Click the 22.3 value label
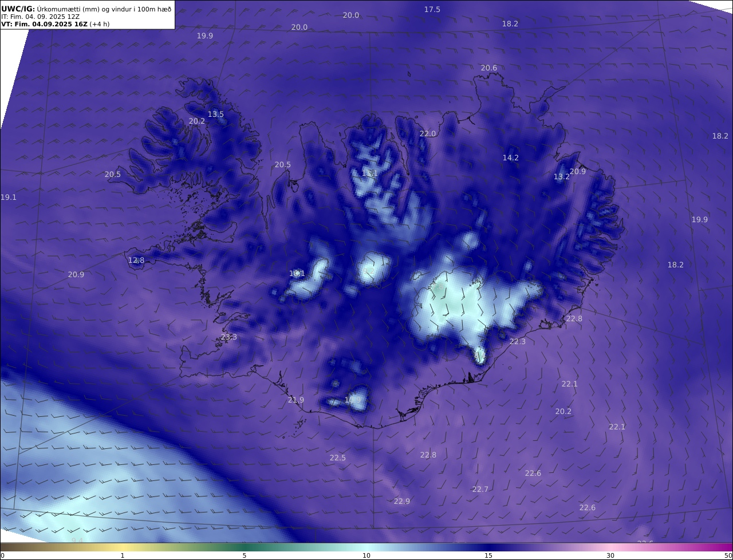The height and width of the screenshot is (560, 733). [x=518, y=341]
